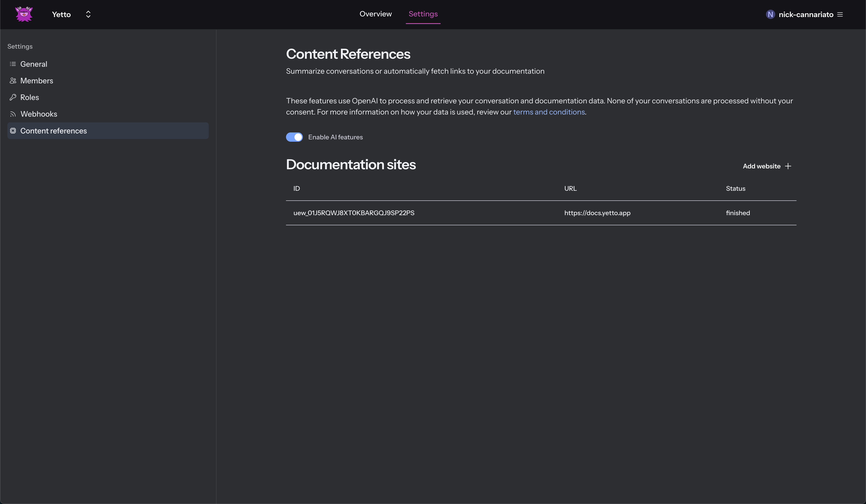This screenshot has width=866, height=504.
Task: Select the Settings tab
Action: [423, 14]
